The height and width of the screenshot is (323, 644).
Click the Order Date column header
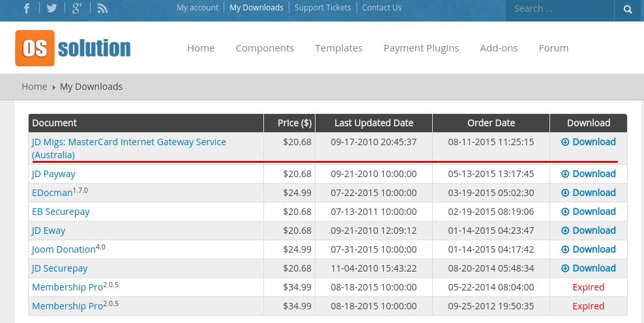click(491, 123)
